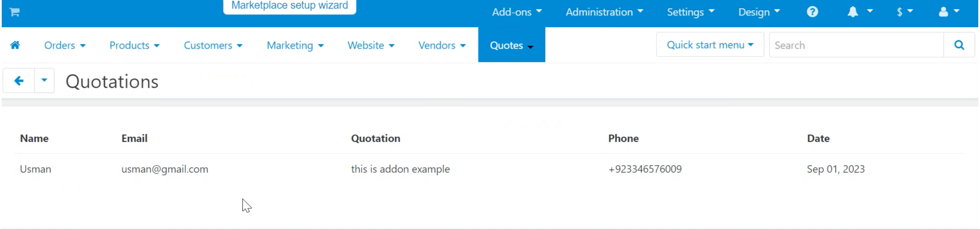Click the Date column header

pyautogui.click(x=818, y=138)
